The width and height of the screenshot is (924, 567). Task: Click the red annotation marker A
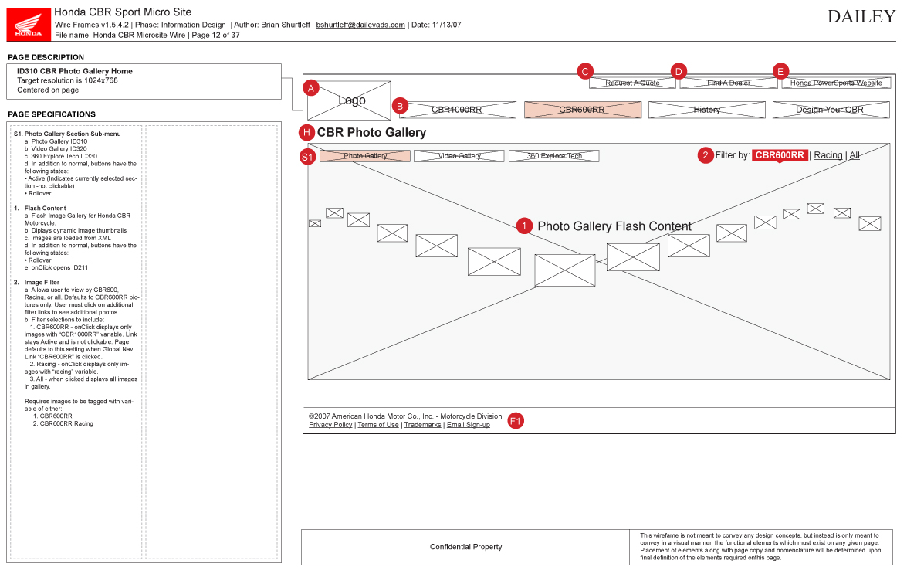[311, 88]
